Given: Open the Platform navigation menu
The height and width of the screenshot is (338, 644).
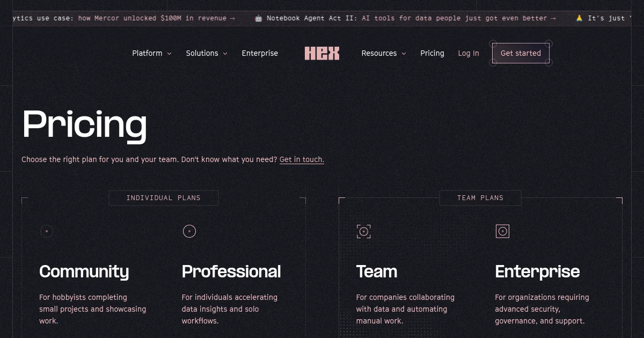Looking at the screenshot, I should 152,53.
